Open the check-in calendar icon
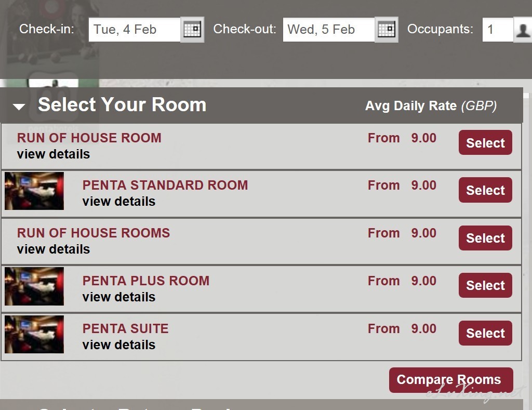Image resolution: width=532 pixels, height=410 pixels. pyautogui.click(x=192, y=30)
